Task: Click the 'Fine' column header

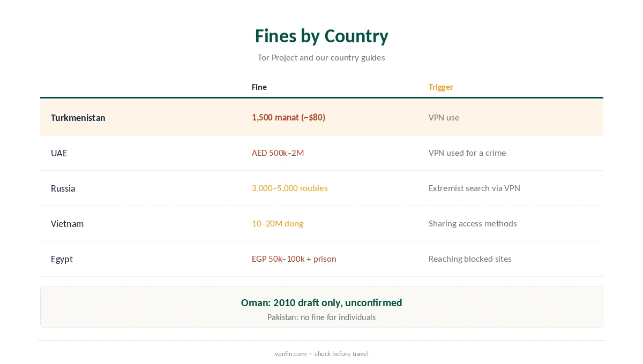Action: click(x=259, y=87)
